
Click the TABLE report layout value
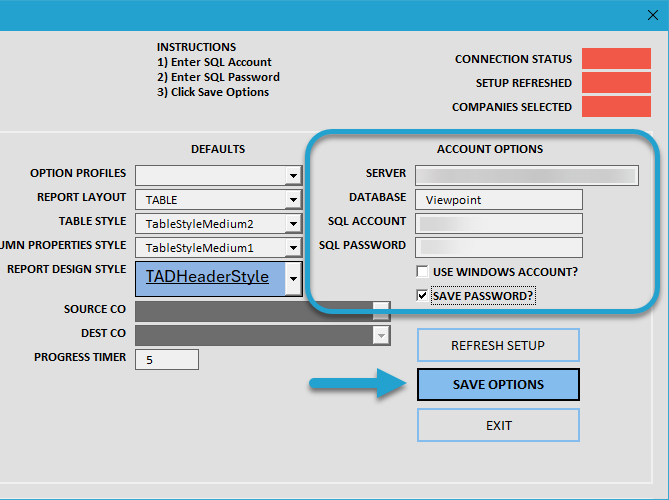pos(161,200)
